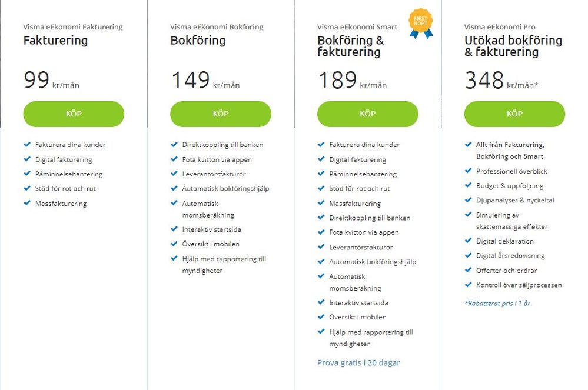Click the checkmark beside 'Massfakturering' in Fakturering plan

pyautogui.click(x=27, y=203)
